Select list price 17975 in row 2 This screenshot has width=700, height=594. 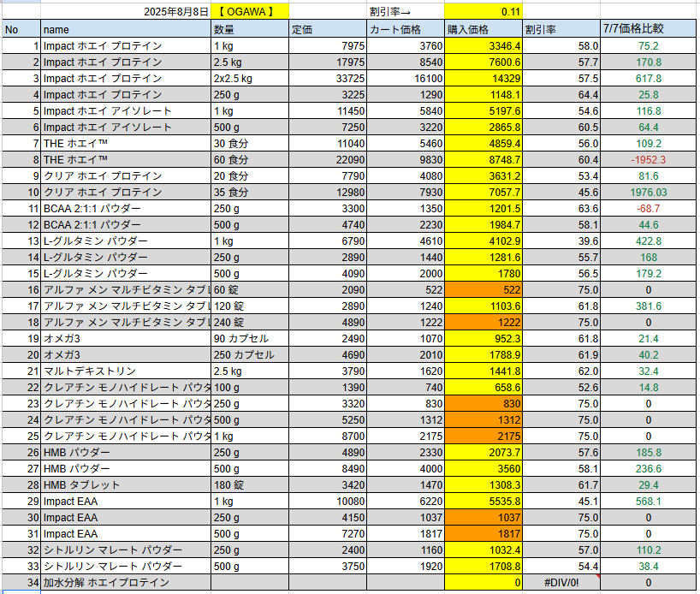click(328, 62)
